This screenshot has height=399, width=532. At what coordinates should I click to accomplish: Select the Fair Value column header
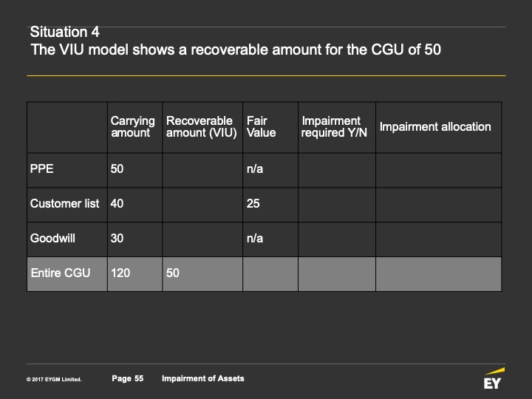pyautogui.click(x=261, y=126)
